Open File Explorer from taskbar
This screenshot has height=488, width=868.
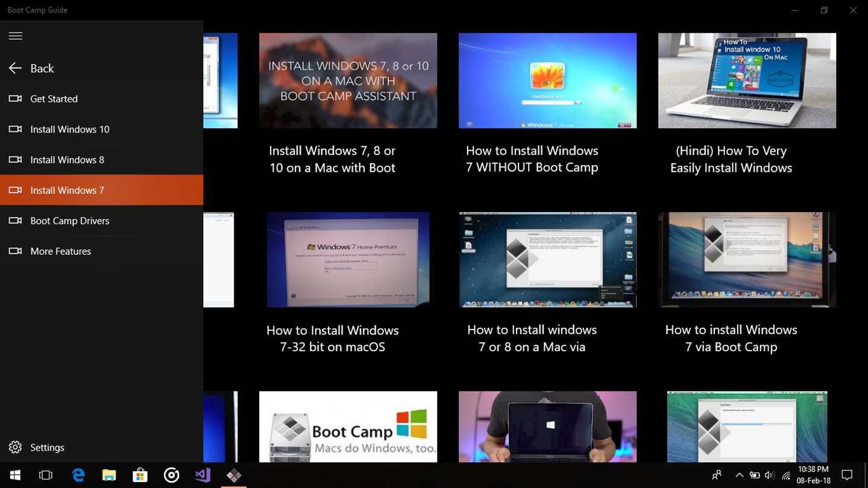coord(109,475)
